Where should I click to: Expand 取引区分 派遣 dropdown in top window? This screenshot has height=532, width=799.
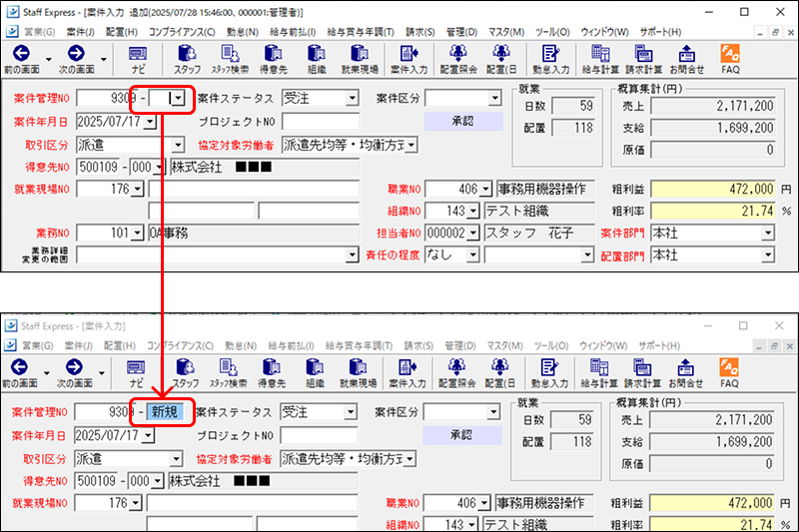(178, 145)
